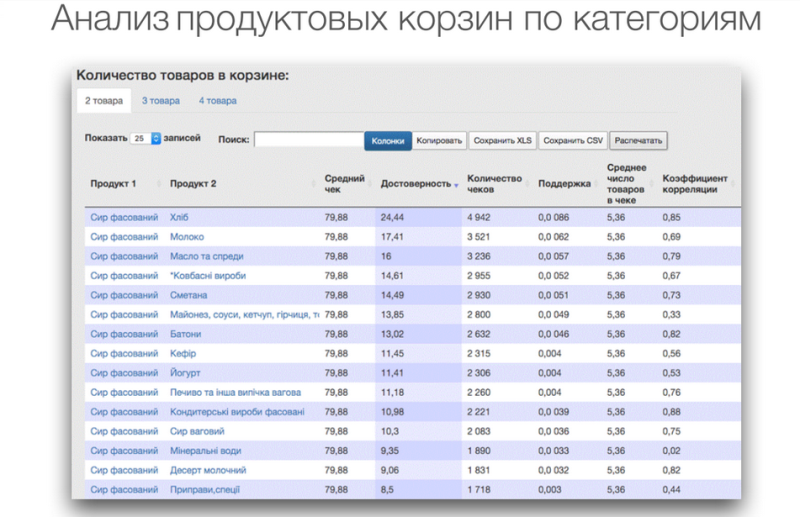Sort by Коэффициент корреляции column header

click(695, 184)
